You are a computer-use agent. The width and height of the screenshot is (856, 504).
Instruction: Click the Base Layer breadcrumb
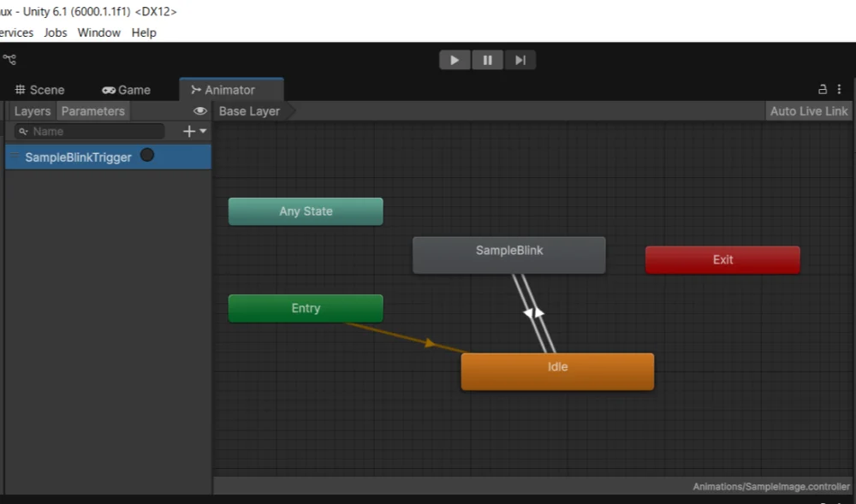click(x=249, y=111)
